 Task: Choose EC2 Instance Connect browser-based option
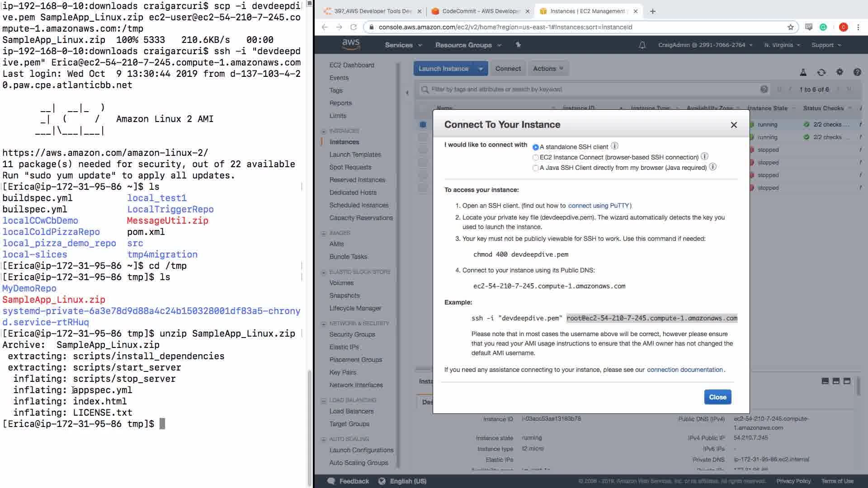[536, 158]
